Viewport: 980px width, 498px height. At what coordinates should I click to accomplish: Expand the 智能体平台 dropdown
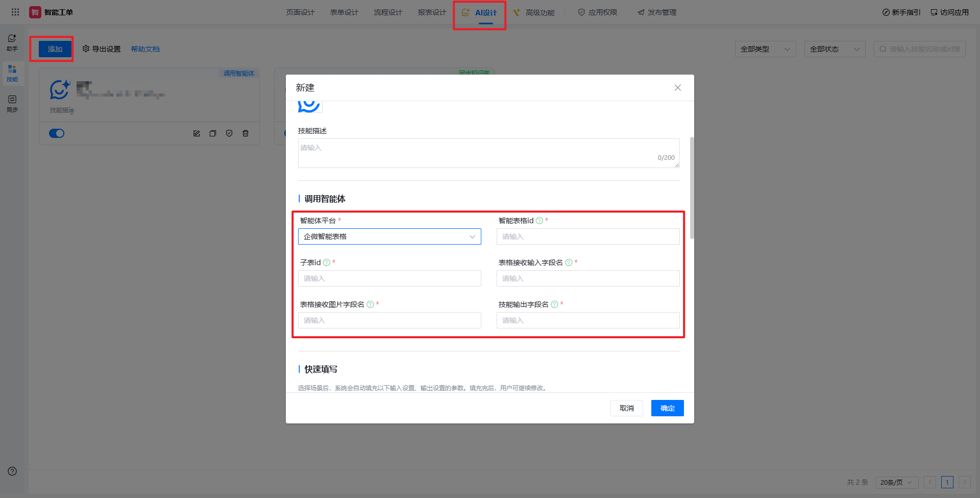click(389, 236)
